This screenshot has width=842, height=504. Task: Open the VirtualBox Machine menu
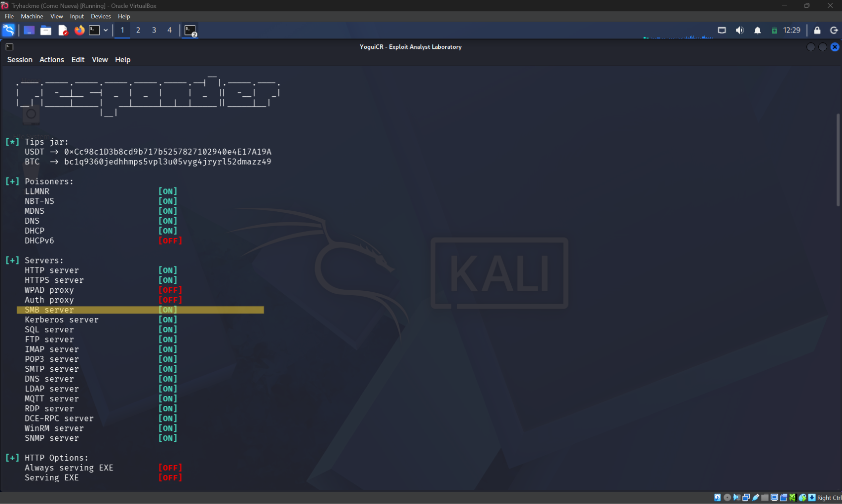(32, 16)
